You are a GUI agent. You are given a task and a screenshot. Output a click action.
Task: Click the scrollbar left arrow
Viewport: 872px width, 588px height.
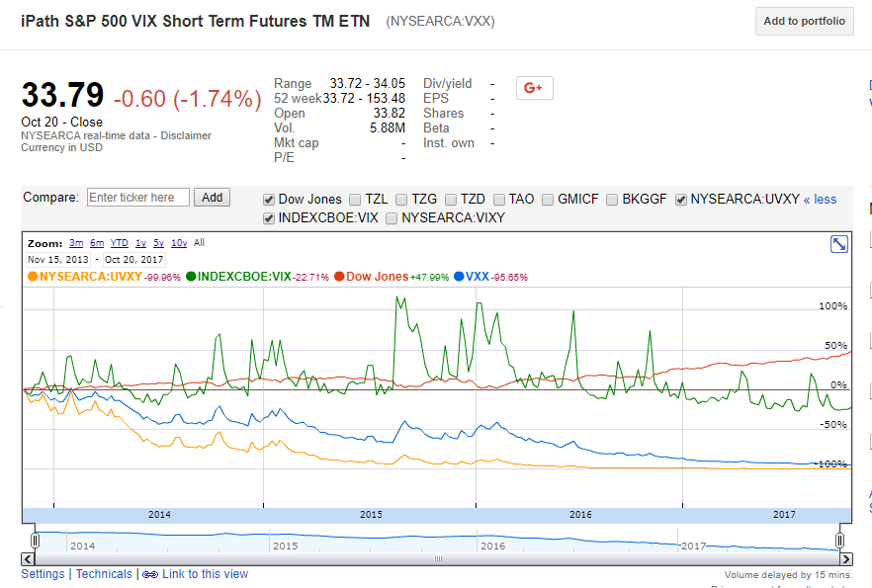pos(29,558)
